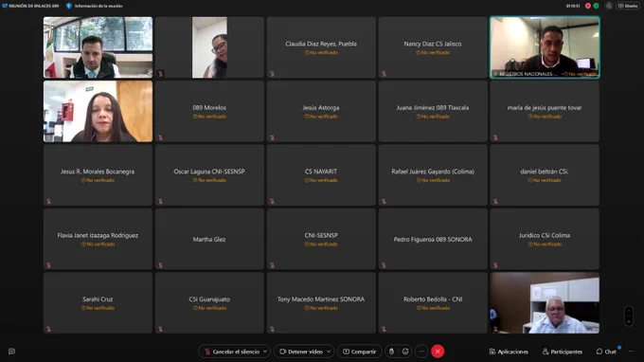Select the 089 Morelos participant tile
Screen dimensions: 644x362
(x=209, y=111)
